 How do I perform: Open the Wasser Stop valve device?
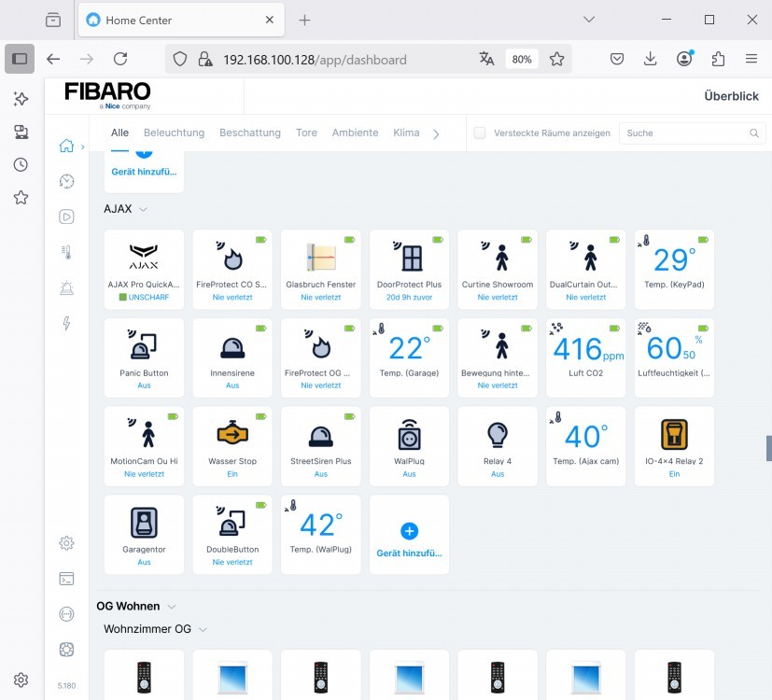point(232,435)
